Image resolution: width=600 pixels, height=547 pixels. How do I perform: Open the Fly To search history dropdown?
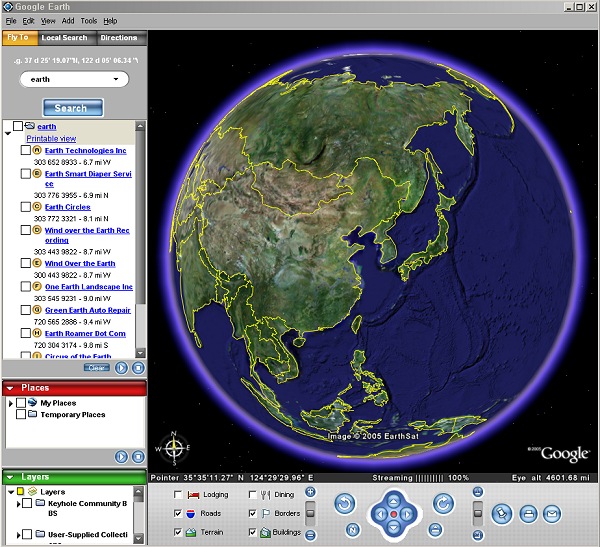(116, 79)
